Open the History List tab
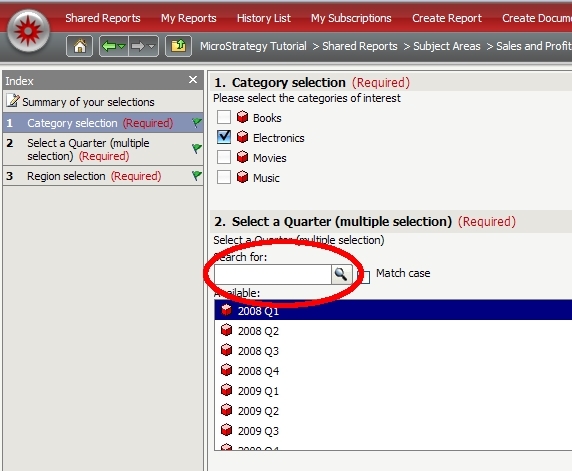 (x=264, y=18)
